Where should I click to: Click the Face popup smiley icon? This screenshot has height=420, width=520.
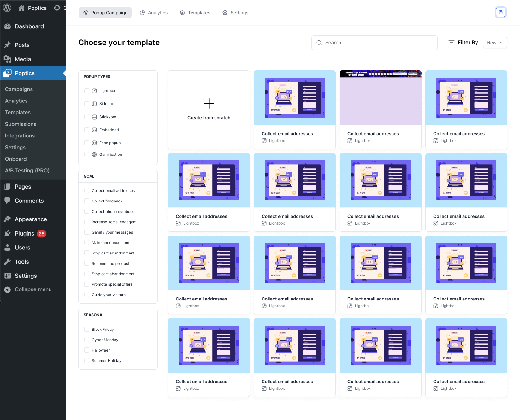pyautogui.click(x=94, y=143)
